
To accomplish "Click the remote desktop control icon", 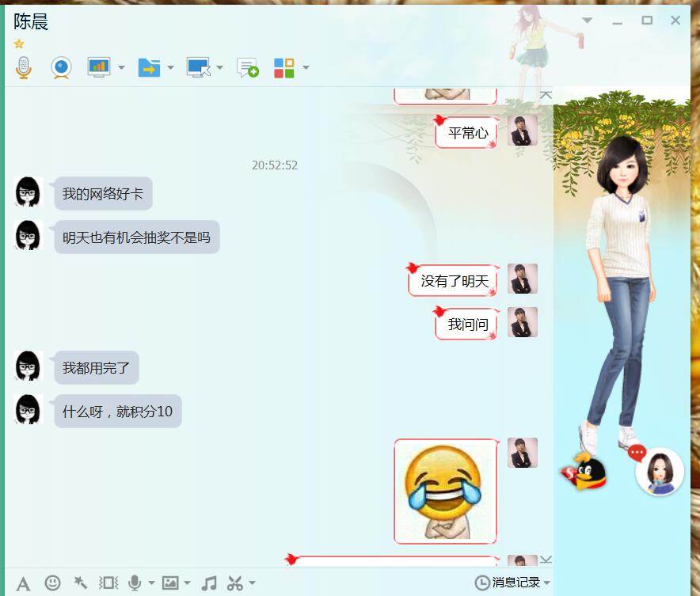I will tap(198, 67).
